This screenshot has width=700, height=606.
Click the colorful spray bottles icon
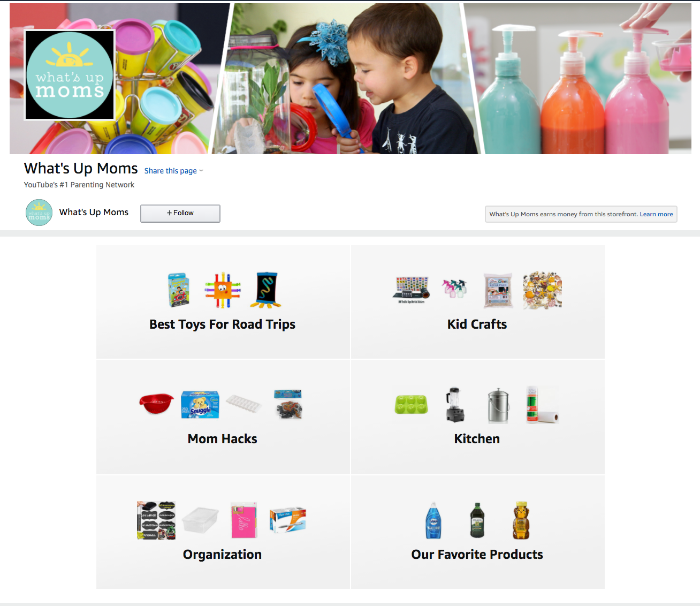tap(454, 289)
